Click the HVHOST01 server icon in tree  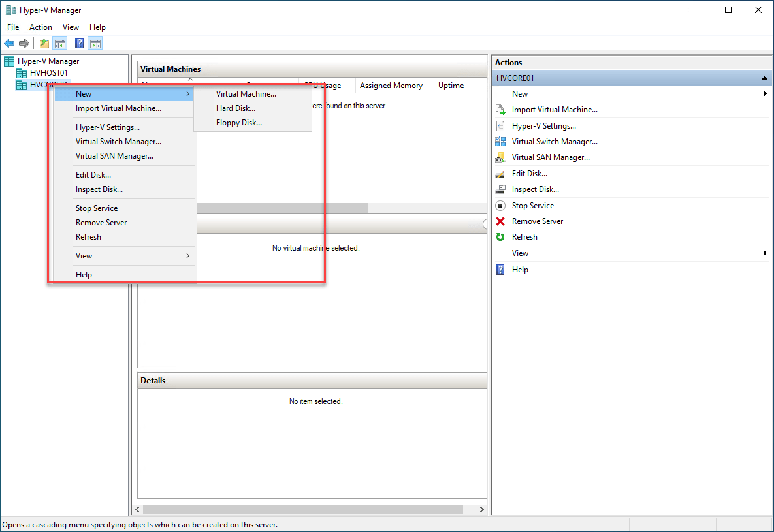(22, 73)
